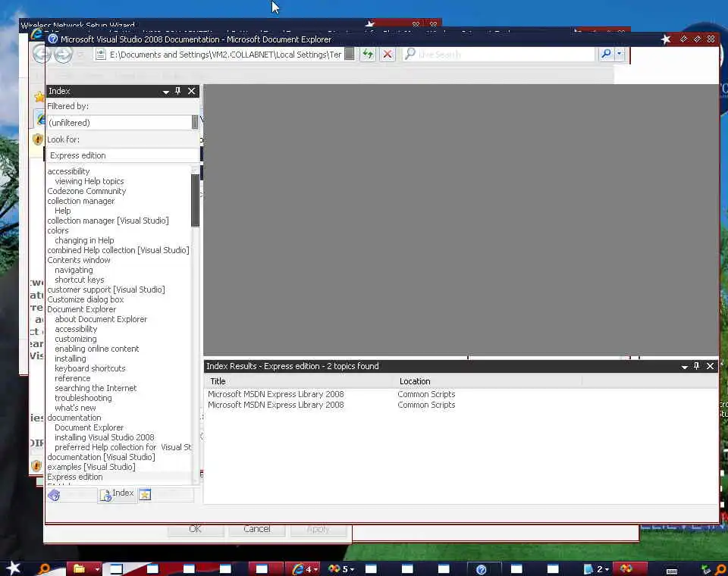Select 'installing Visual Studio 2008' entry
728x576 pixels.
[105, 437]
